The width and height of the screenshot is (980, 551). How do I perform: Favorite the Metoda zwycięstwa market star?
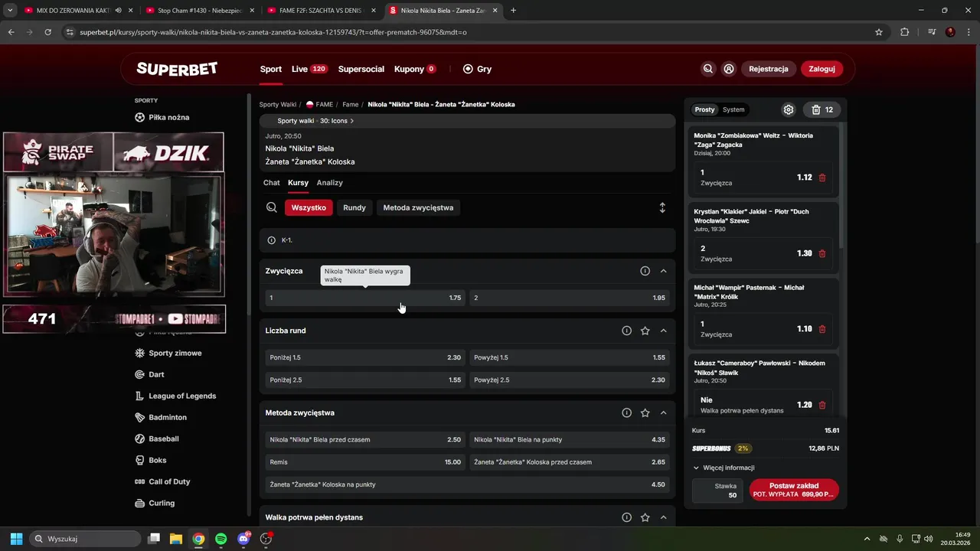pos(645,412)
